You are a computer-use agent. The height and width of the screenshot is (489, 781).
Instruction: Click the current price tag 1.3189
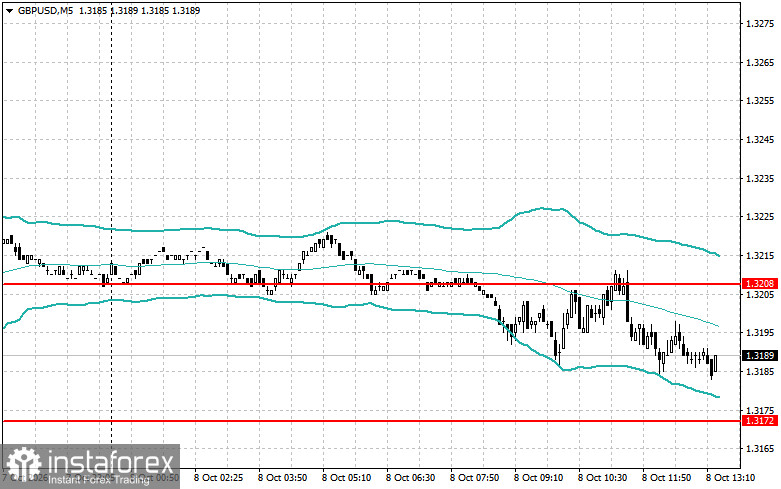[760, 356]
